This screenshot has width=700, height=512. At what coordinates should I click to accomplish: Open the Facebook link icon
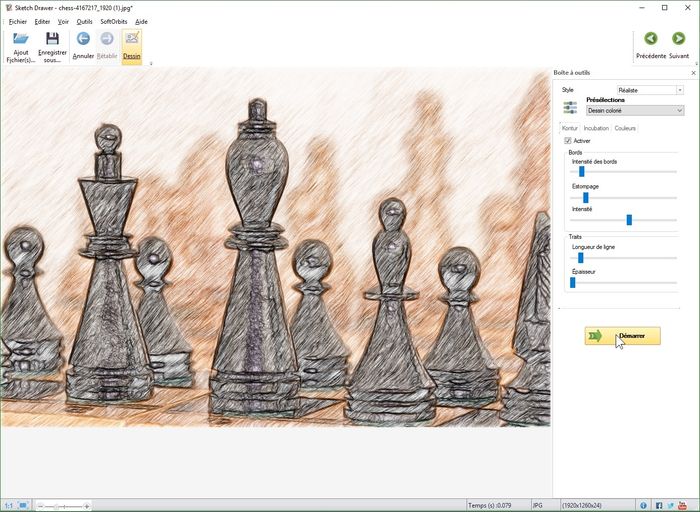pyautogui.click(x=659, y=505)
